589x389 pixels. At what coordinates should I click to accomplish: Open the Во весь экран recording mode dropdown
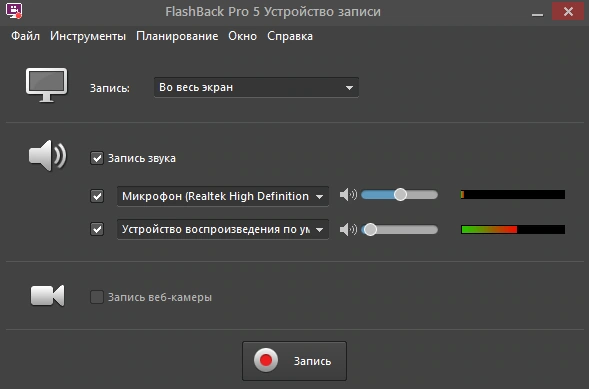click(x=256, y=87)
